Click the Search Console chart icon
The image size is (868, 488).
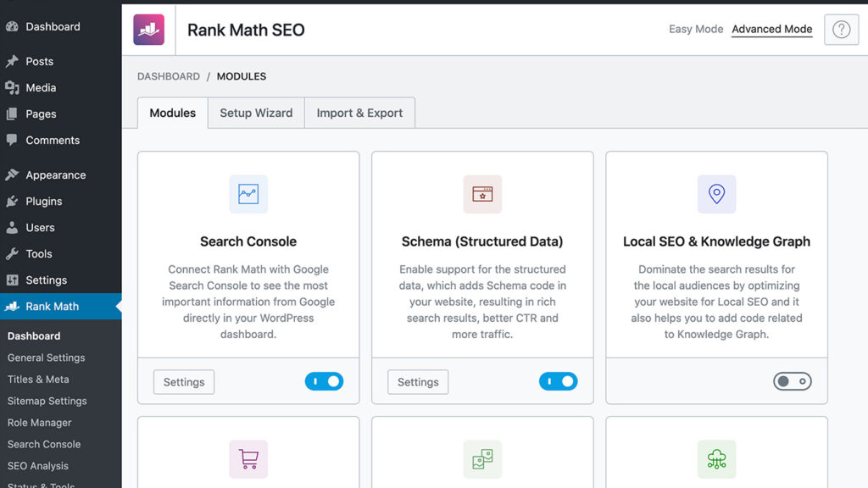click(x=248, y=194)
